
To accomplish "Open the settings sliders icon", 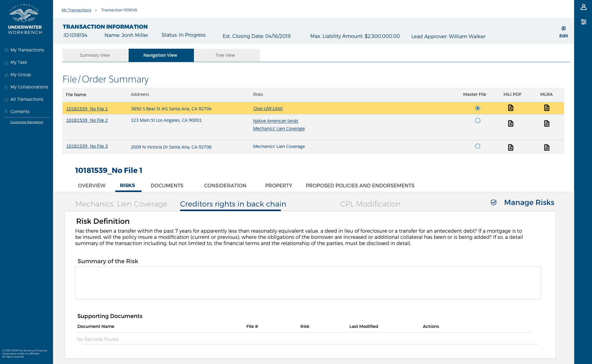I will coord(583,22).
